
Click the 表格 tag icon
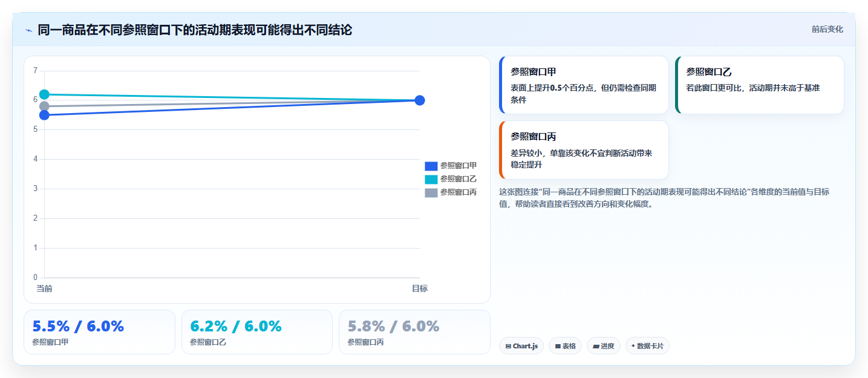coord(558,347)
